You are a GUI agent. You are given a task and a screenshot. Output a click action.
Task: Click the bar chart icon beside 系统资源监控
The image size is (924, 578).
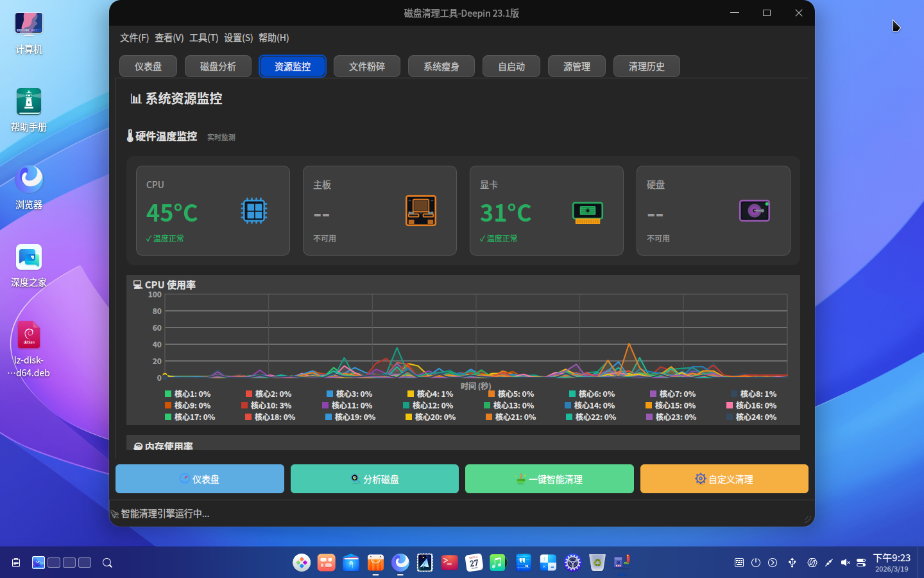click(136, 98)
